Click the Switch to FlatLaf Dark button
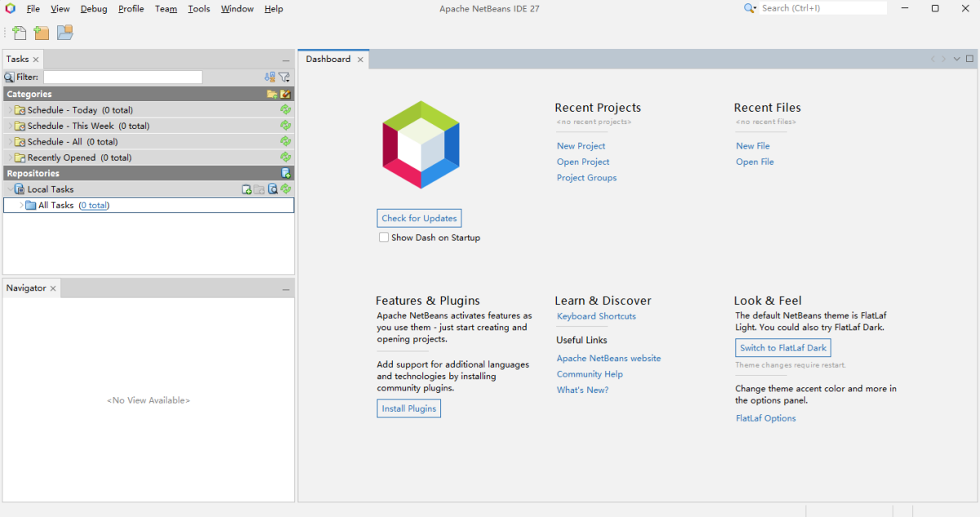 click(782, 348)
